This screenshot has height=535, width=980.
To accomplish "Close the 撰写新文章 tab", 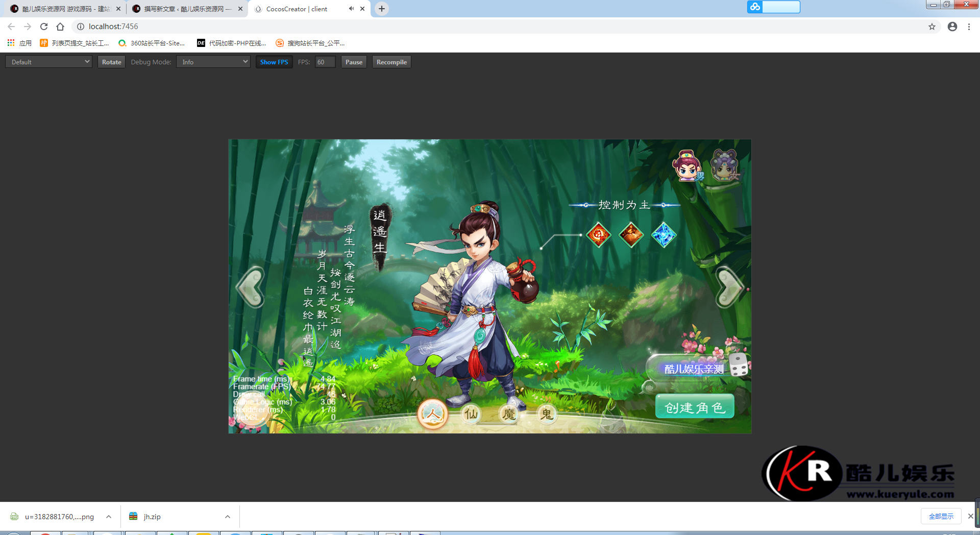I will (x=240, y=9).
